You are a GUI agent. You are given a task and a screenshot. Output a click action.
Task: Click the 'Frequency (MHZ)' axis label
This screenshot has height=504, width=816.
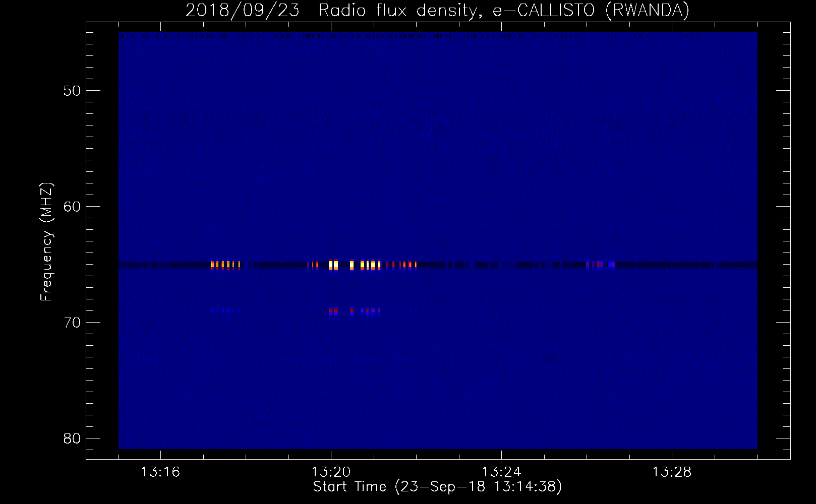click(x=46, y=242)
